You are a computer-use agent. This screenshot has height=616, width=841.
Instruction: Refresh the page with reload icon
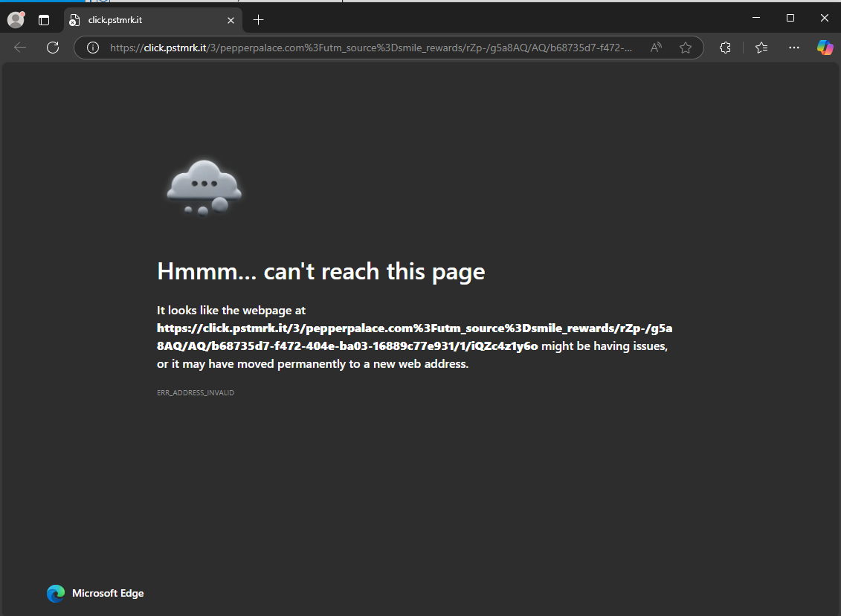pos(53,48)
